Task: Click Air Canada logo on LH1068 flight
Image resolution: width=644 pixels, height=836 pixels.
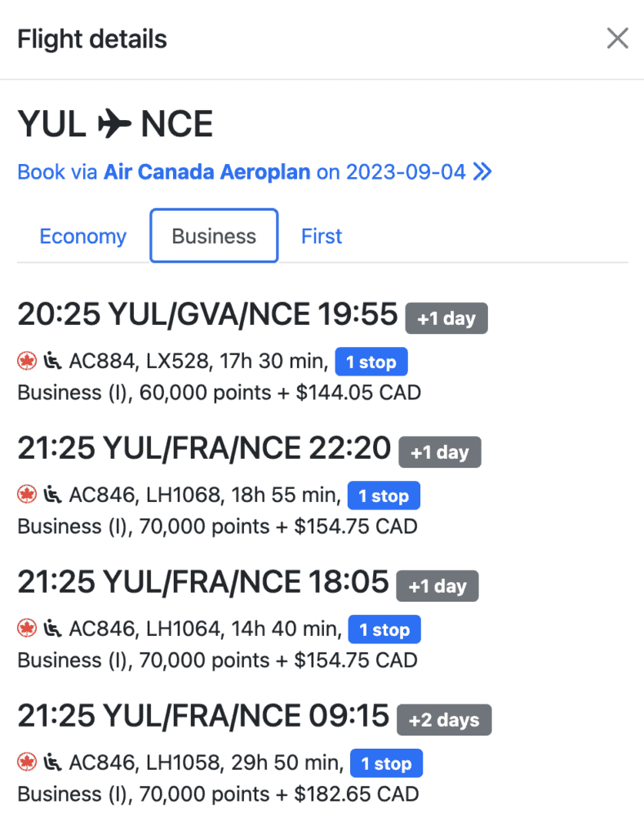Action: click(x=27, y=495)
